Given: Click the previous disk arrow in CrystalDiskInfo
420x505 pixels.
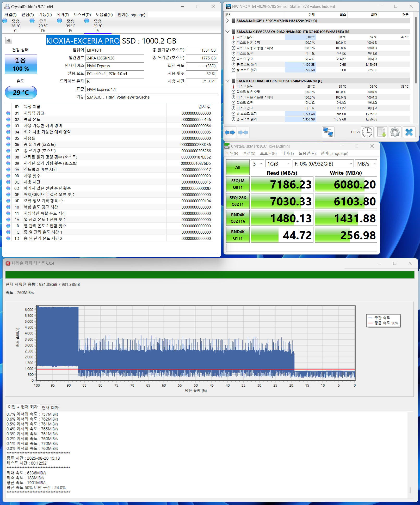Looking at the screenshot, I should (9, 40).
